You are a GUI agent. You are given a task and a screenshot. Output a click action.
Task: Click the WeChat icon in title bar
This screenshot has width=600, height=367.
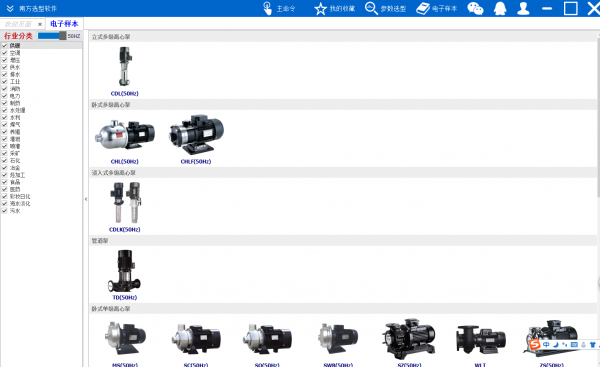[475, 8]
